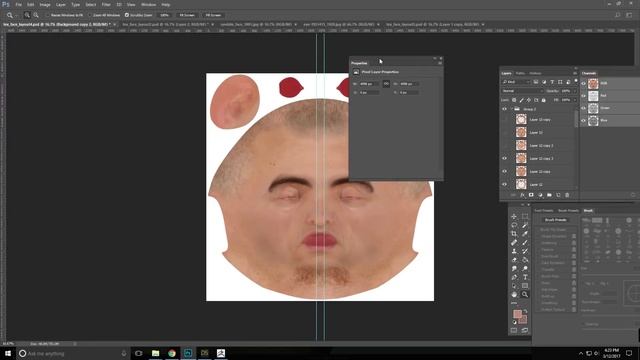Open the Filter menu

[x=106, y=4]
